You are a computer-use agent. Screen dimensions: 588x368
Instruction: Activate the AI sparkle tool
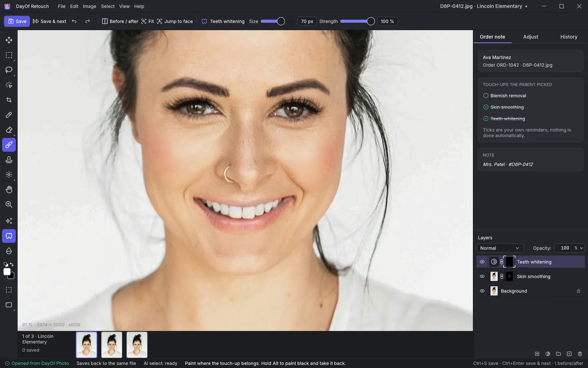coord(9,221)
